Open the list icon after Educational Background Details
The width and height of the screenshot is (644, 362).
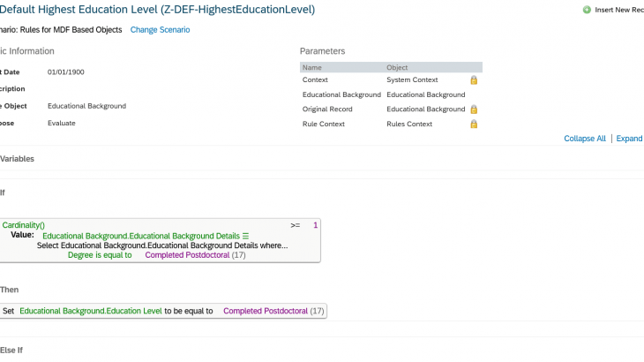[x=245, y=236]
